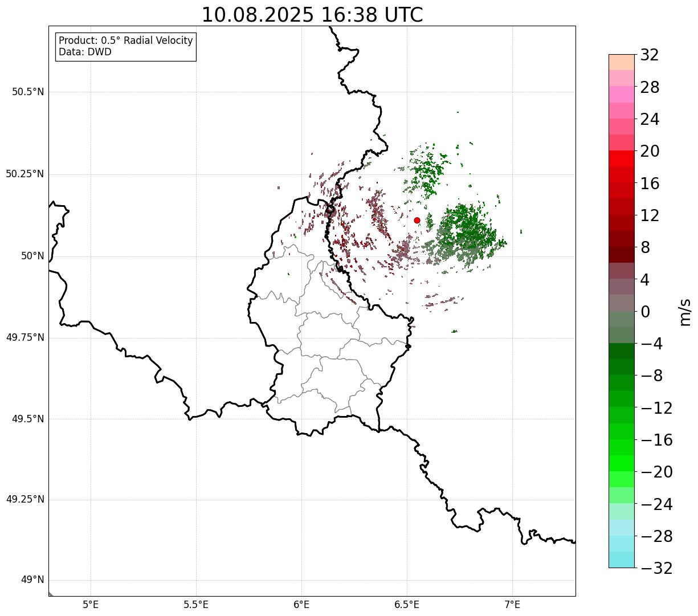Click the bright red colorbar swatch below 20
This screenshot has width=698, height=616.
pyautogui.click(x=622, y=159)
